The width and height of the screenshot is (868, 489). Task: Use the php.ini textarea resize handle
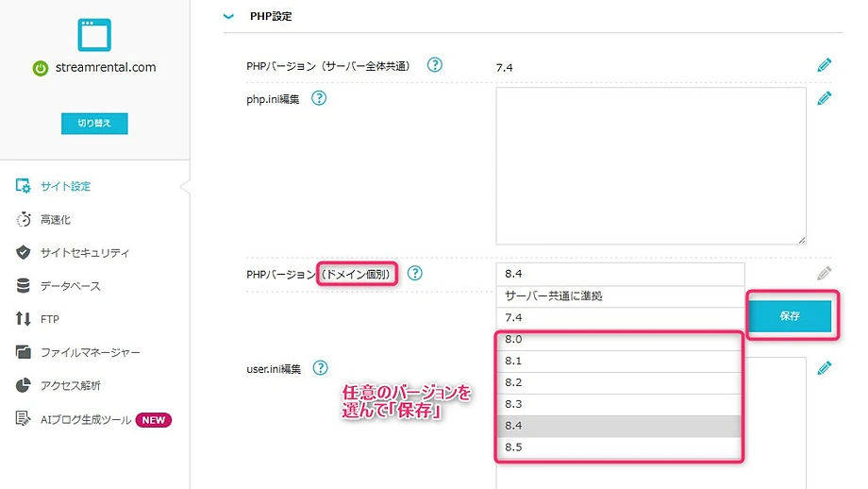[x=802, y=240]
